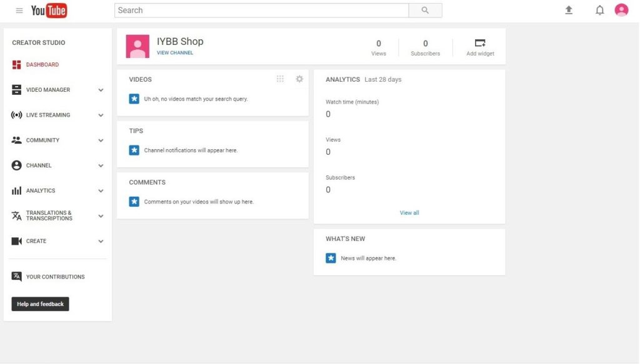Expand the Video Manager chevron
The height and width of the screenshot is (364, 640).
(x=101, y=90)
